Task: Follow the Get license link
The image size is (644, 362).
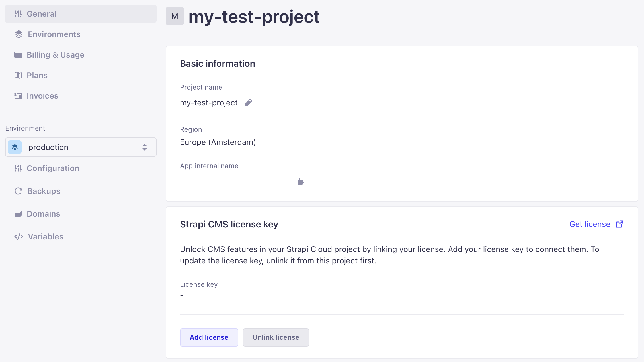Action: point(596,224)
